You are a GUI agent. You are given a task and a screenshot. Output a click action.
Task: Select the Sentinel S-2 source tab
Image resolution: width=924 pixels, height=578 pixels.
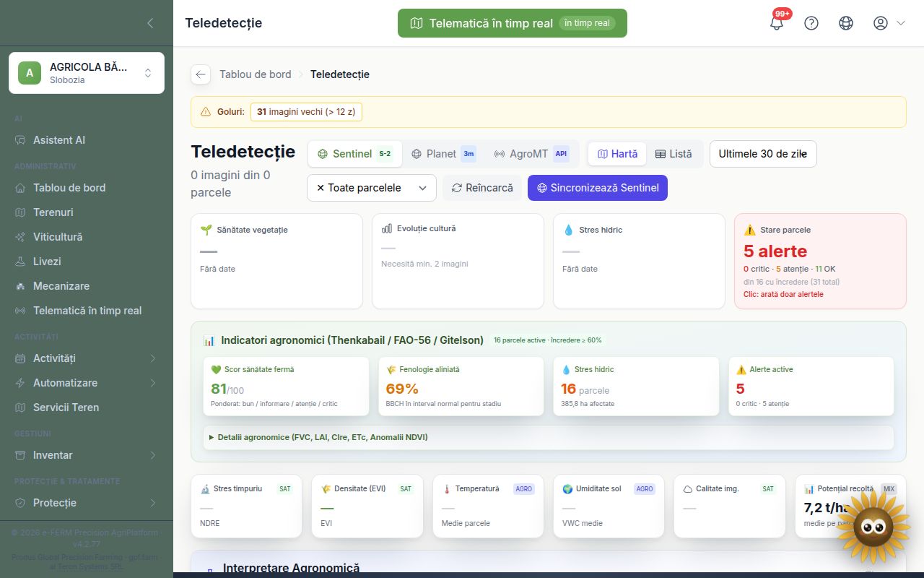[x=354, y=154]
